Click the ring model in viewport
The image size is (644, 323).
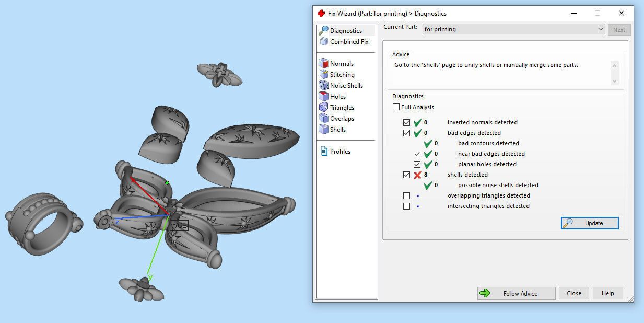tap(44, 224)
